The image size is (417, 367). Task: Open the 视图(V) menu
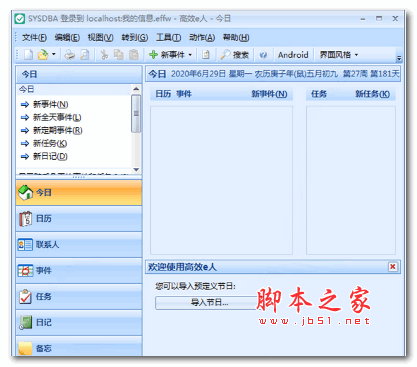point(100,38)
